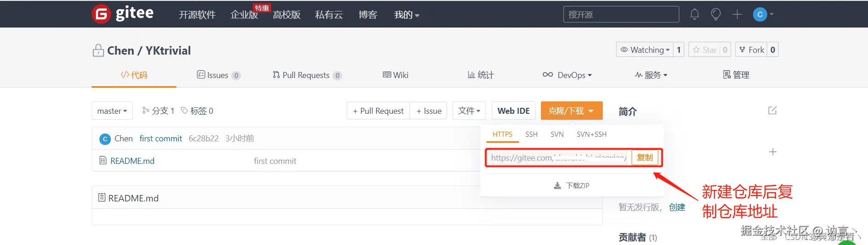Viewport: 868px width, 245px height.
Task: Open the first commit message link
Action: (x=161, y=139)
